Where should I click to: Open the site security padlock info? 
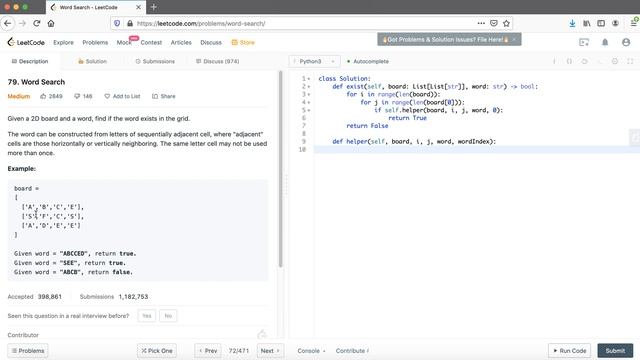pos(130,23)
